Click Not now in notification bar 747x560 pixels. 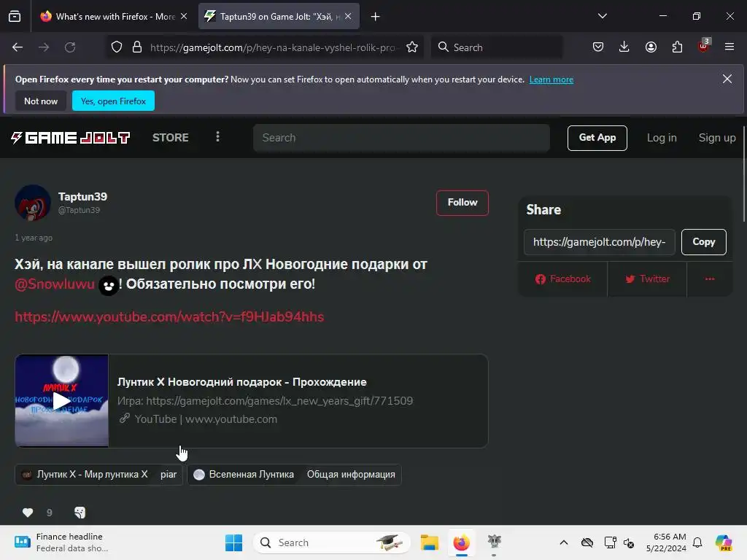tap(41, 101)
